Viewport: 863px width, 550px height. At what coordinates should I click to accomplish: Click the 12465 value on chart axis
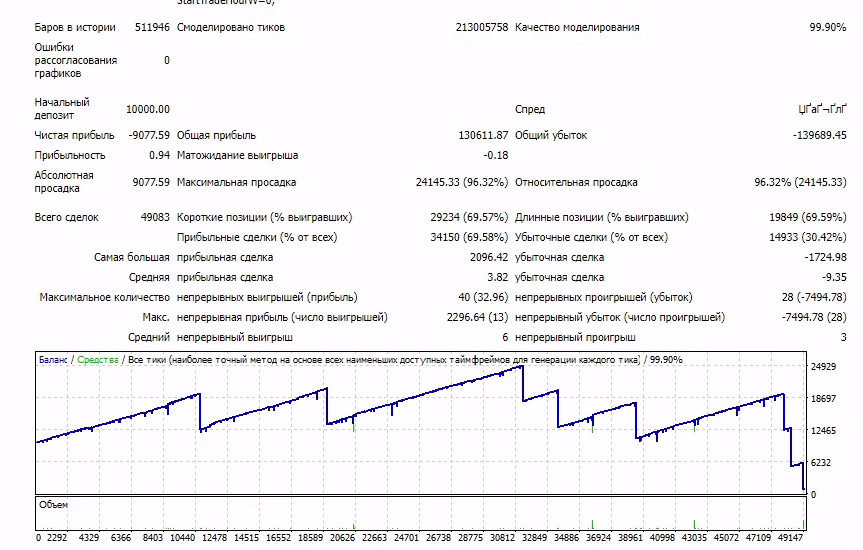click(823, 431)
